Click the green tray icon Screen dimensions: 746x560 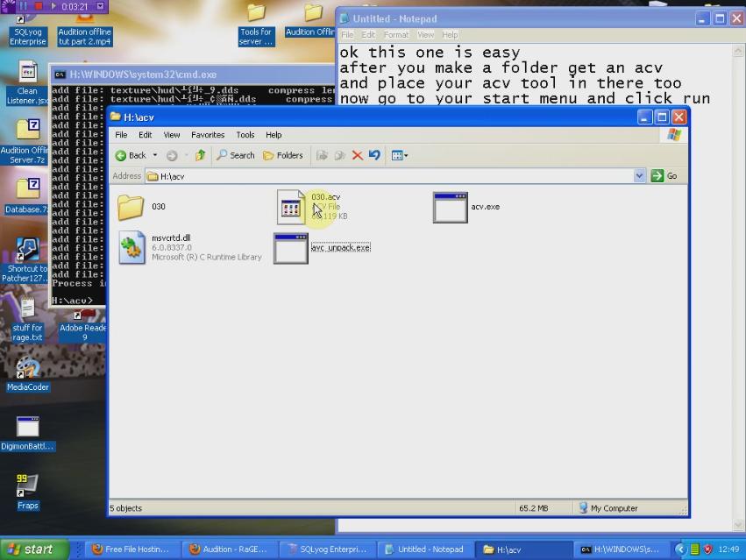click(x=694, y=549)
